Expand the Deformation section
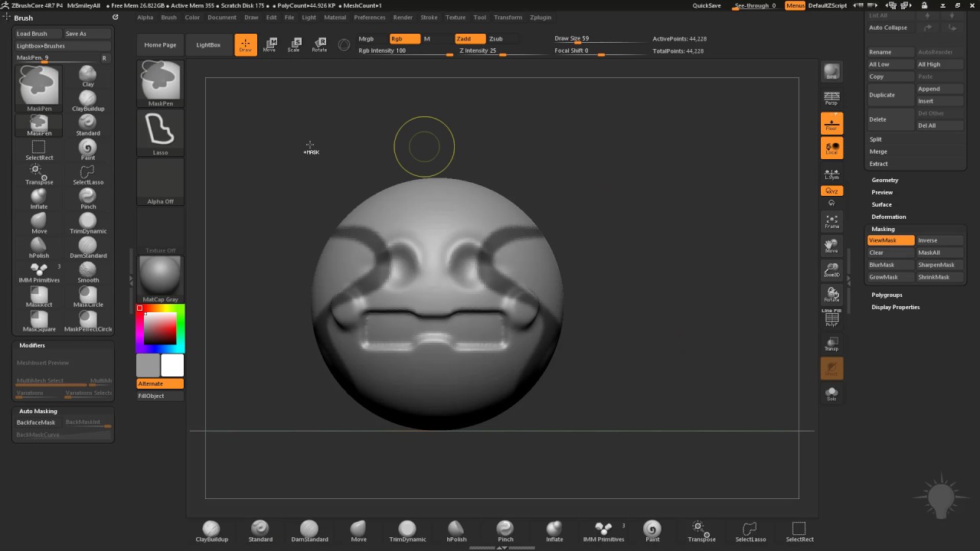Viewport: 980px width, 551px height. coord(889,217)
